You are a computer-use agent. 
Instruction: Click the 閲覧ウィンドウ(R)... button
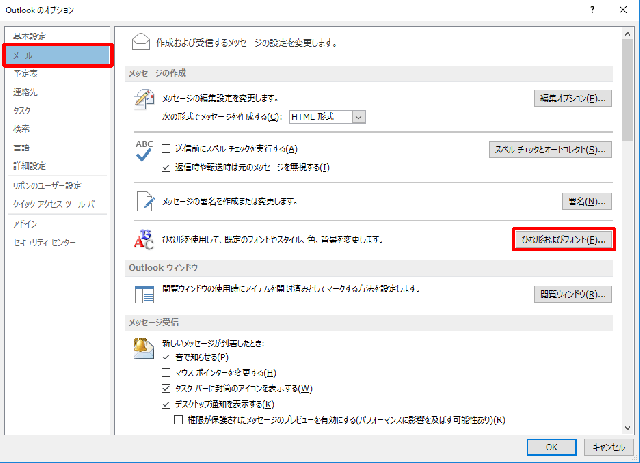click(573, 294)
